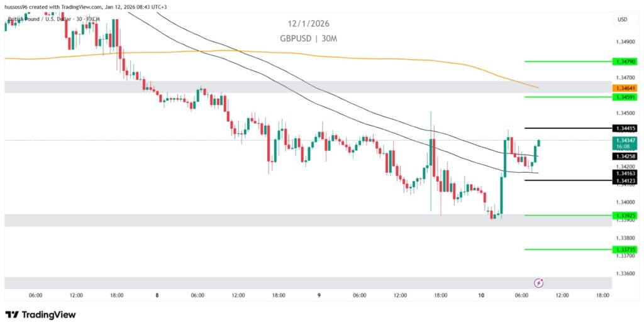Click the black 1.34415 price label
644x328 pixels.
[x=626, y=128]
